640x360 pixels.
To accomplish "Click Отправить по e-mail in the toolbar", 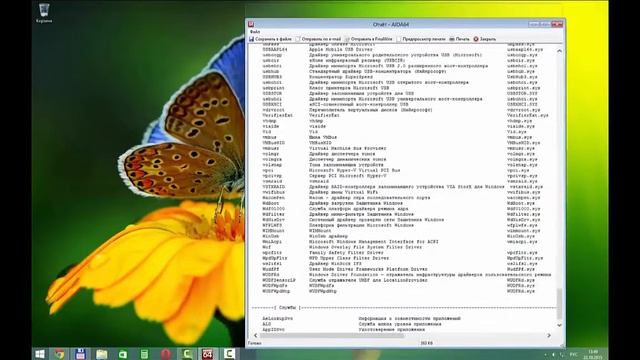I will pos(318,39).
